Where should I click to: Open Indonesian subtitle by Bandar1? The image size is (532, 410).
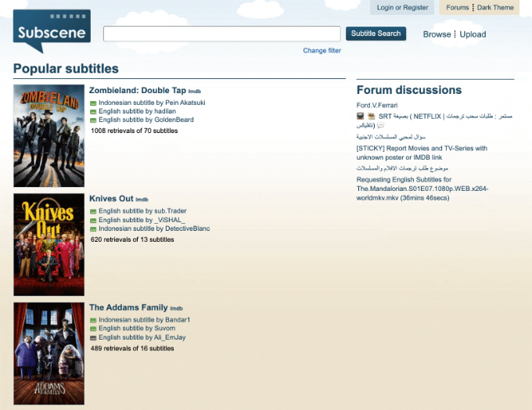144,320
